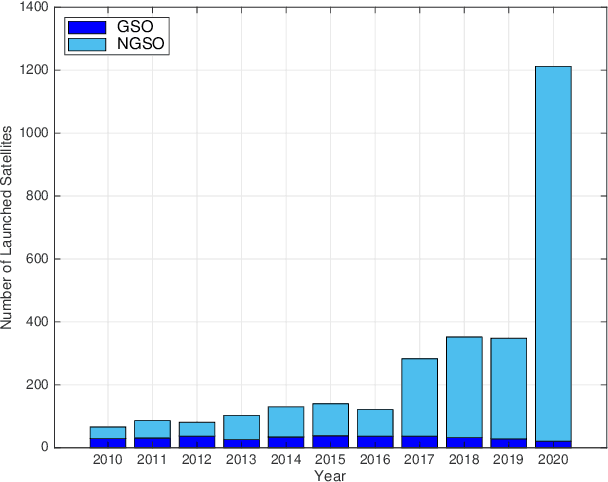The height and width of the screenshot is (482, 608).
Task: Select the 2018 NGSO bar segment
Action: tap(464, 386)
